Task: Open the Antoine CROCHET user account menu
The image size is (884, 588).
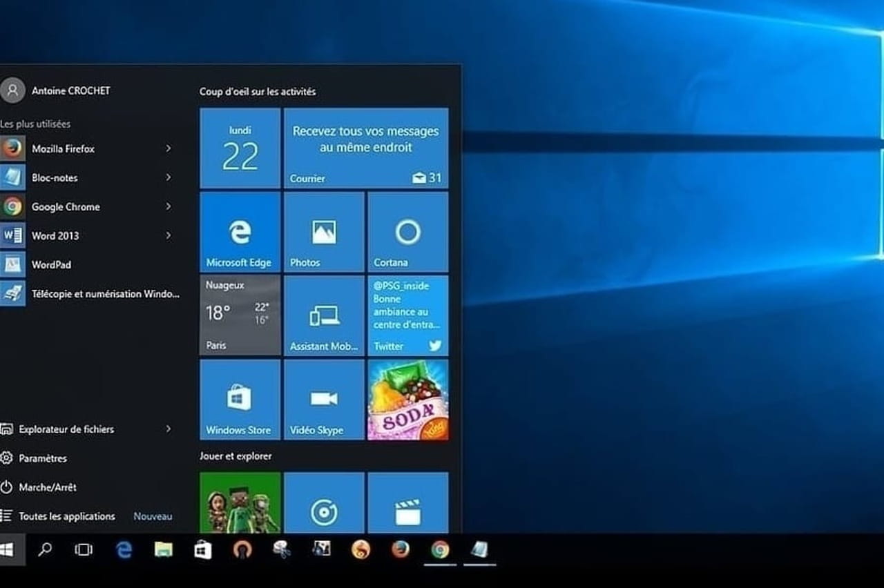Action: click(55, 90)
